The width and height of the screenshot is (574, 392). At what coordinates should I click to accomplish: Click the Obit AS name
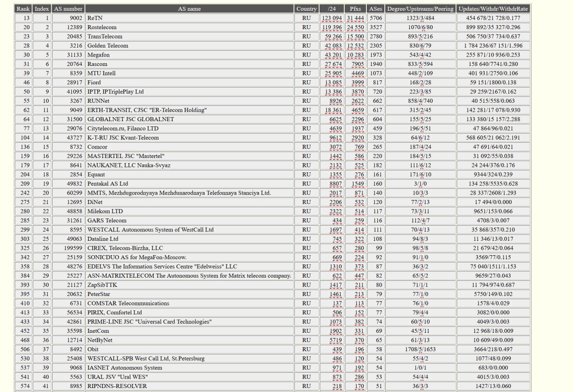tap(189, 349)
